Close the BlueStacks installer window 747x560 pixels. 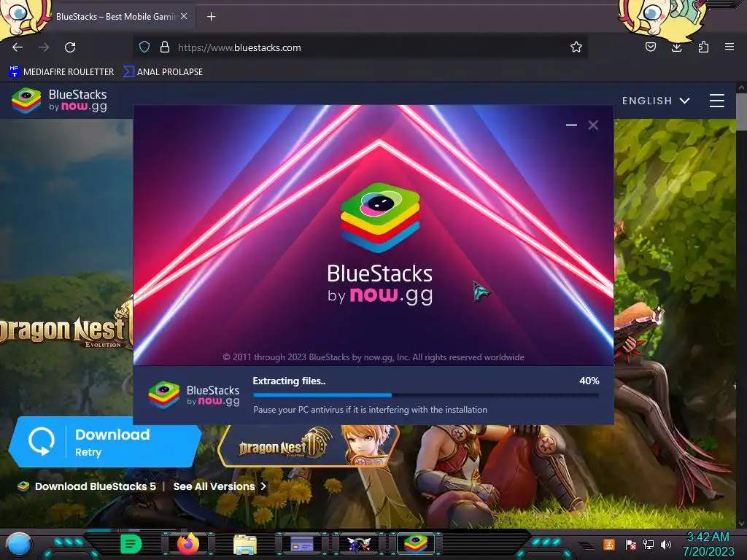(x=593, y=125)
